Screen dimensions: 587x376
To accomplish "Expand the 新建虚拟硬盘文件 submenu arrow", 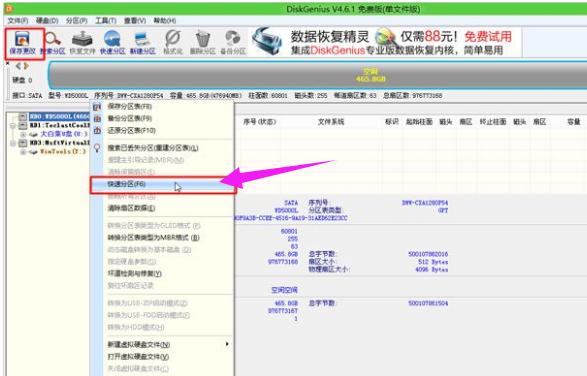I will click(x=227, y=344).
